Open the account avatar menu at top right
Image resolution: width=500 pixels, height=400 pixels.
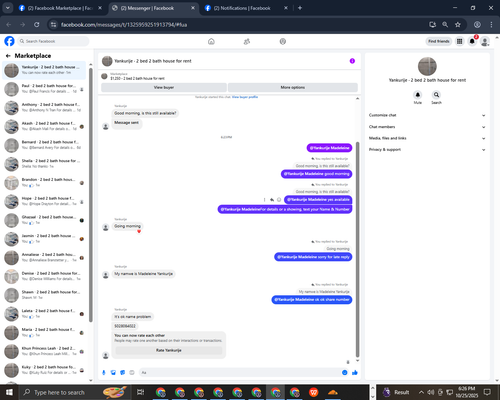(x=485, y=41)
